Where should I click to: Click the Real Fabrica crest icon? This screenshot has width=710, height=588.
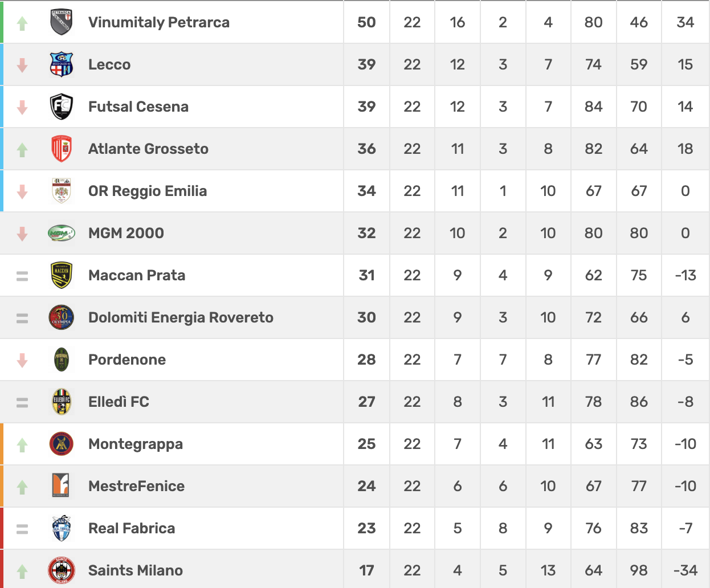[62, 528]
